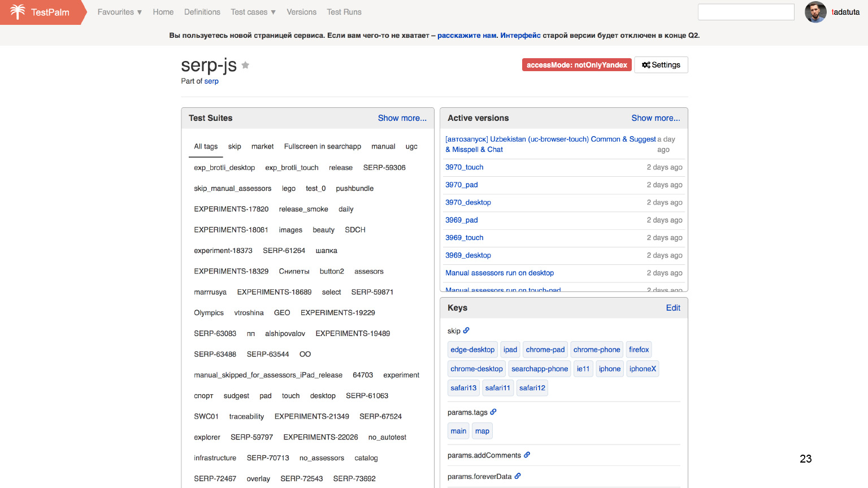Filter by infrastructure tag
This screenshot has height=488, width=868.
point(215,458)
